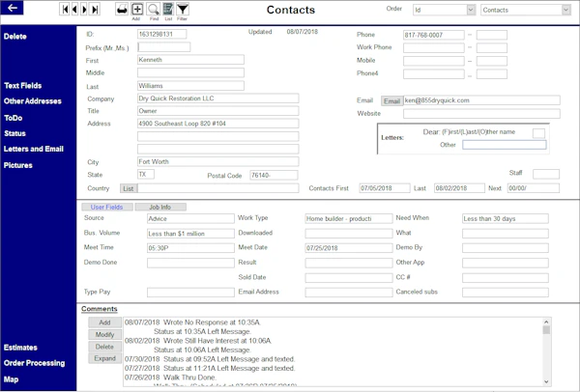Open the Contacts dropdown at top right
The height and width of the screenshot is (392, 580).
[x=565, y=10]
